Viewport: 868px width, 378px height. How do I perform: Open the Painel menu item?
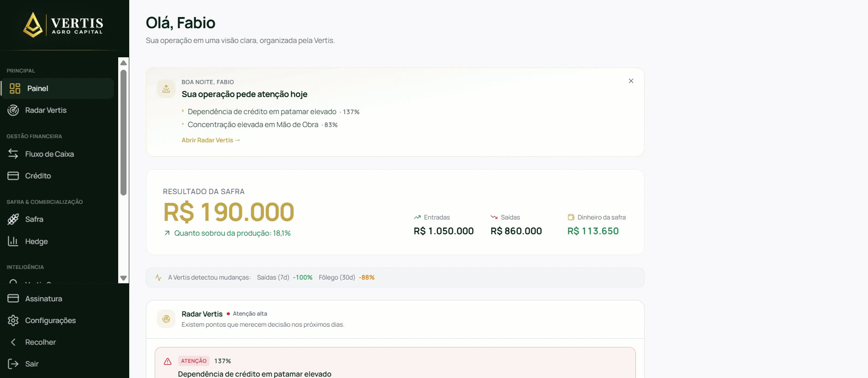[57, 88]
